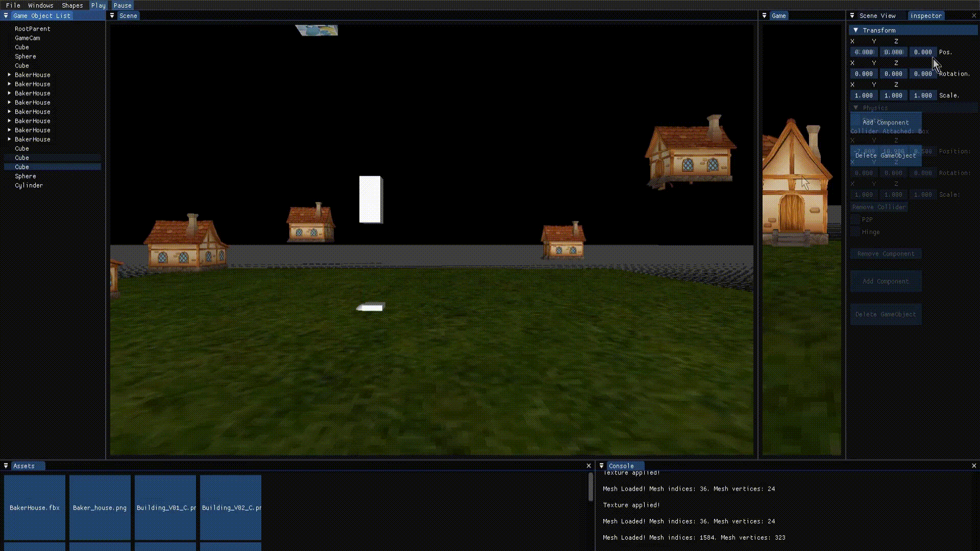980x551 pixels.
Task: Select the Cylinder in the Game Object List
Action: coord(29,185)
